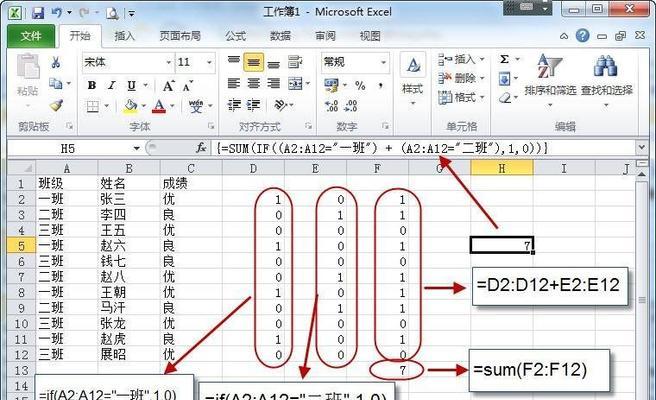This screenshot has width=656, height=400.
Task: Toggle Italic formatting
Action: [x=112, y=85]
